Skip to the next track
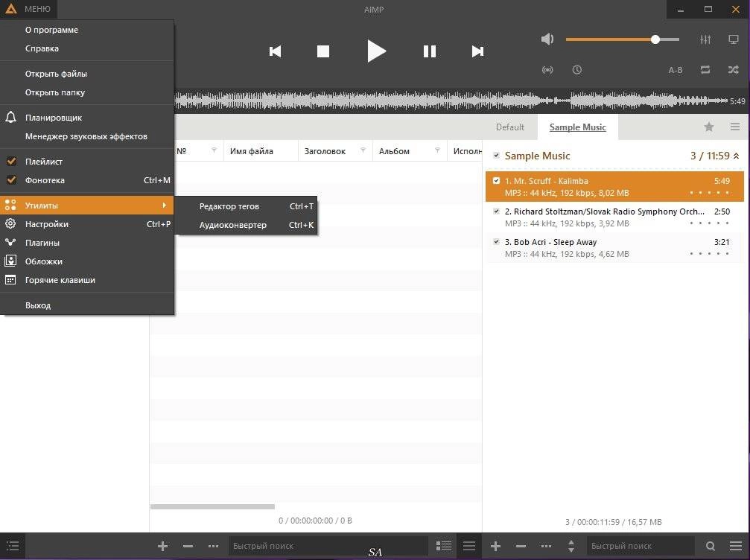 [477, 51]
